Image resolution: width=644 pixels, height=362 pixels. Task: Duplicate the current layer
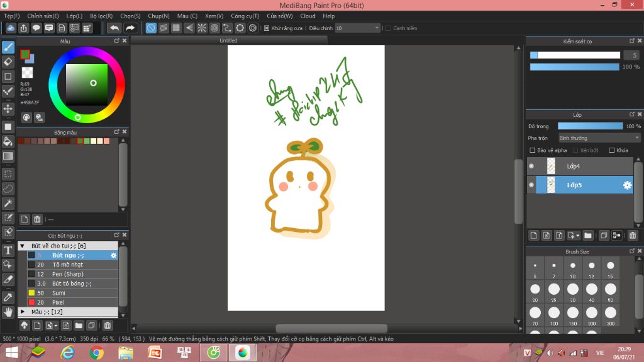click(x=603, y=235)
